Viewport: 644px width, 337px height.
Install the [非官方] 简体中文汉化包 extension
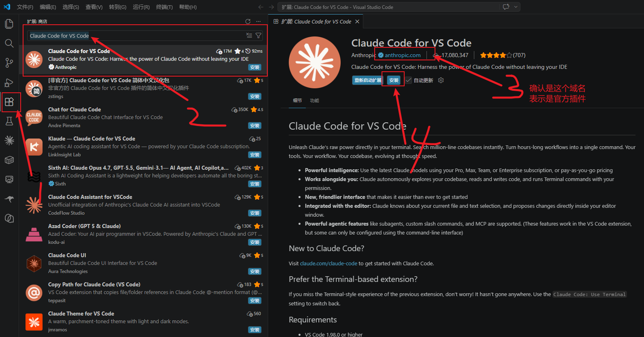click(x=255, y=96)
